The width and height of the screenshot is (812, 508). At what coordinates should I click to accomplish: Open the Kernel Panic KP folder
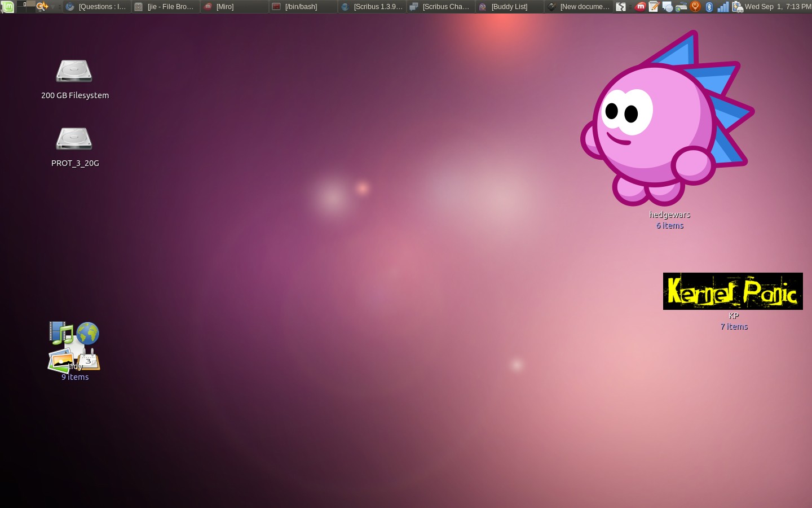click(732, 291)
